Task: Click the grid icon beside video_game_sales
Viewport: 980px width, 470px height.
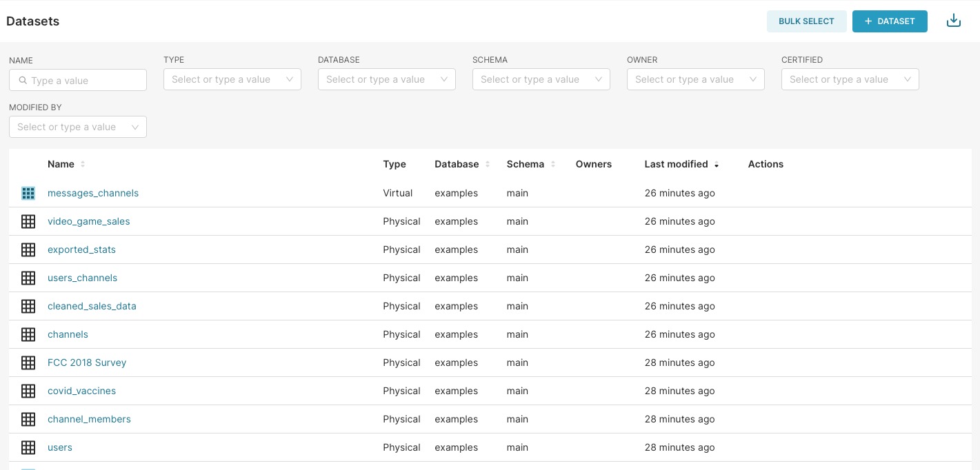Action: click(28, 221)
